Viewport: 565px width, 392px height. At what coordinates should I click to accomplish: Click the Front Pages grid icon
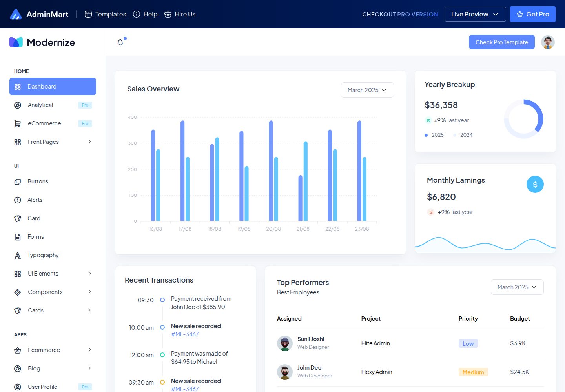coord(18,142)
